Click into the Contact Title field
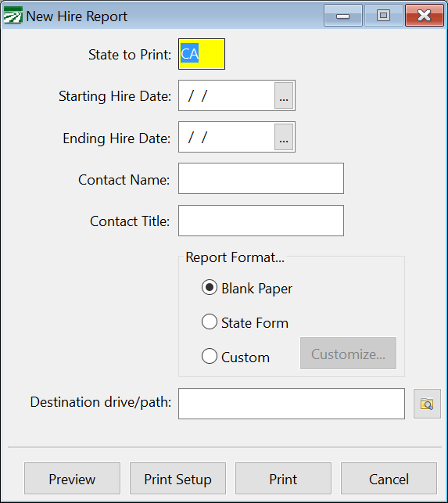This screenshot has height=503, width=448. point(261,221)
